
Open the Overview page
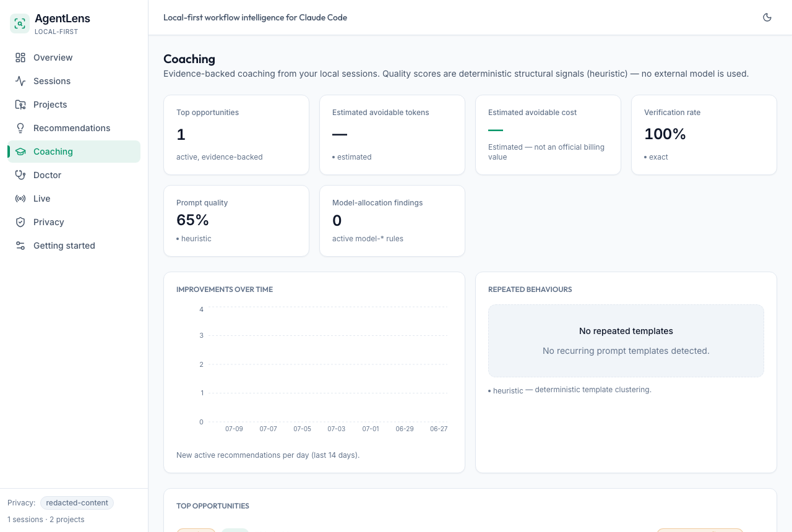pos(74,58)
